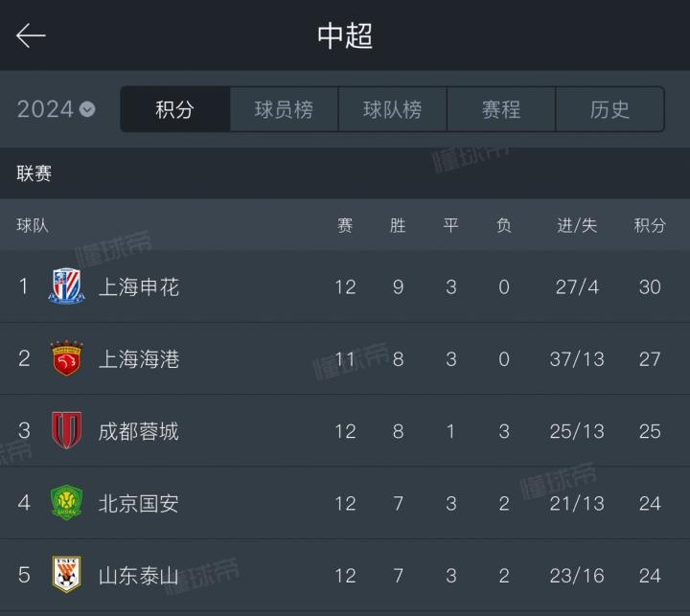Tap the 北京国安 team logo

tap(66, 503)
